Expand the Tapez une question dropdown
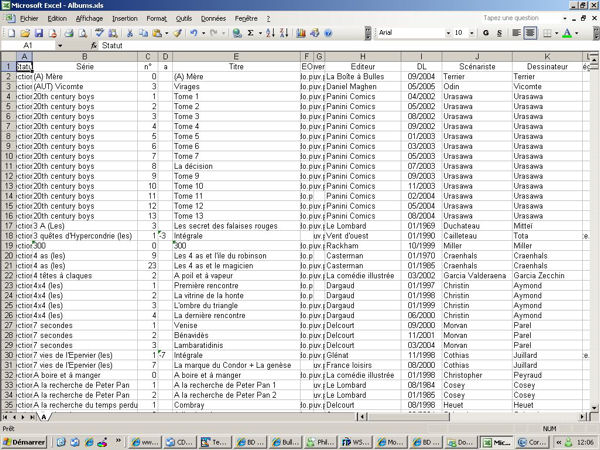600x450 pixels. [x=565, y=18]
